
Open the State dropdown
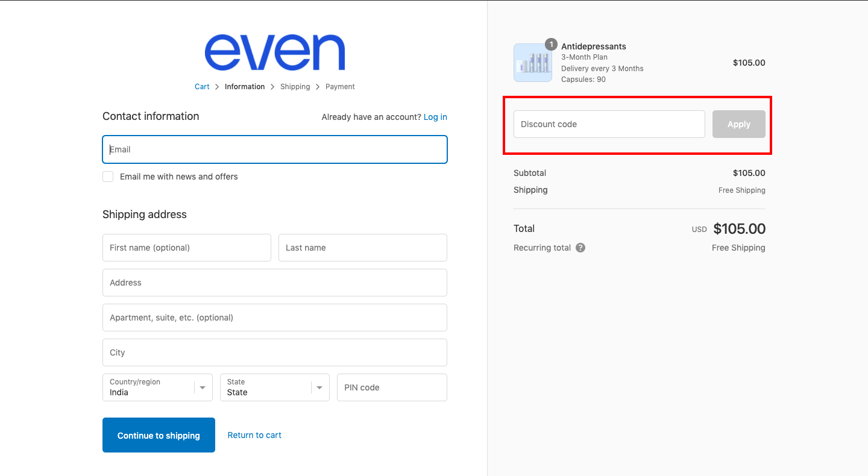coord(275,387)
